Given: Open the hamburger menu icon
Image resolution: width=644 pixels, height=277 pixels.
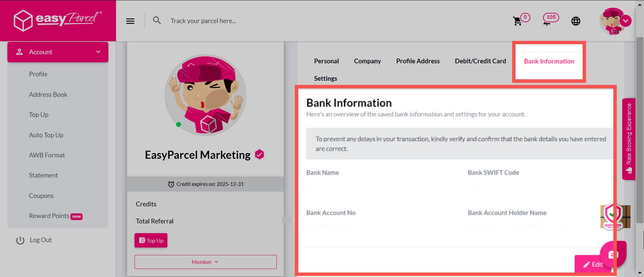Looking at the screenshot, I should click(x=130, y=21).
